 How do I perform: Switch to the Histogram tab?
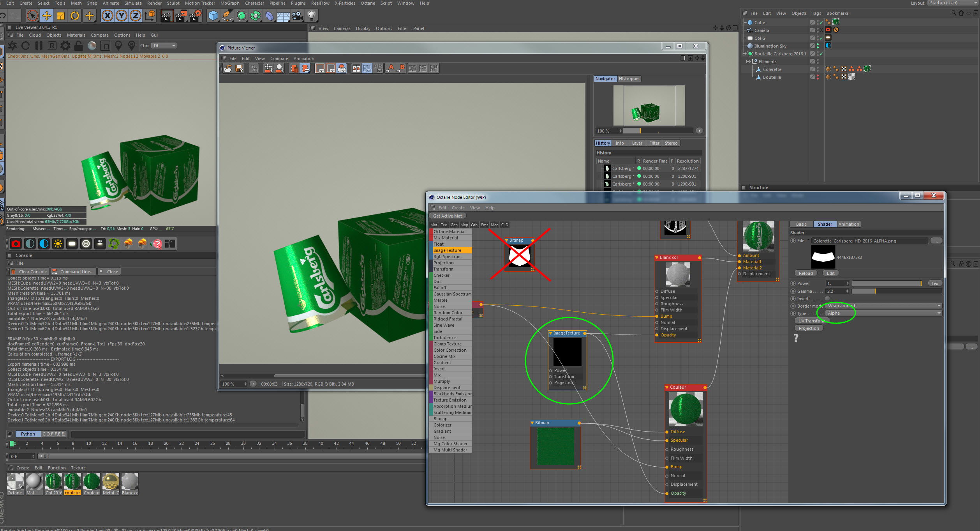point(629,79)
